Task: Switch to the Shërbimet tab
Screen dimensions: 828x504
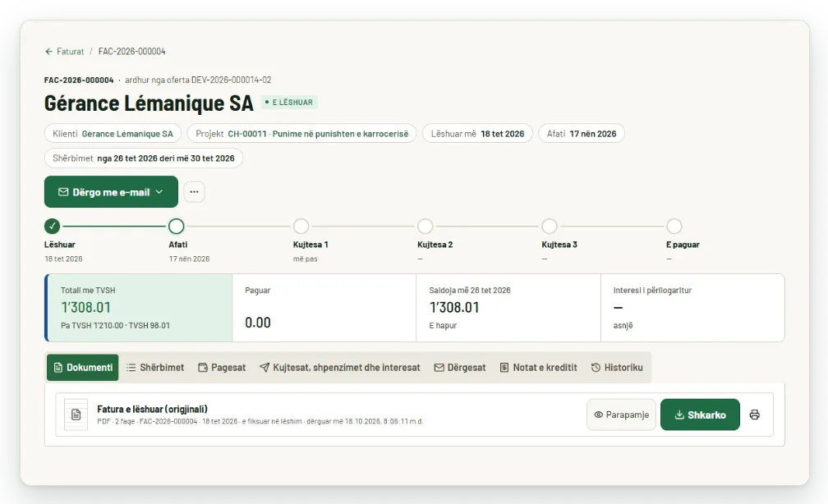Action: click(155, 367)
